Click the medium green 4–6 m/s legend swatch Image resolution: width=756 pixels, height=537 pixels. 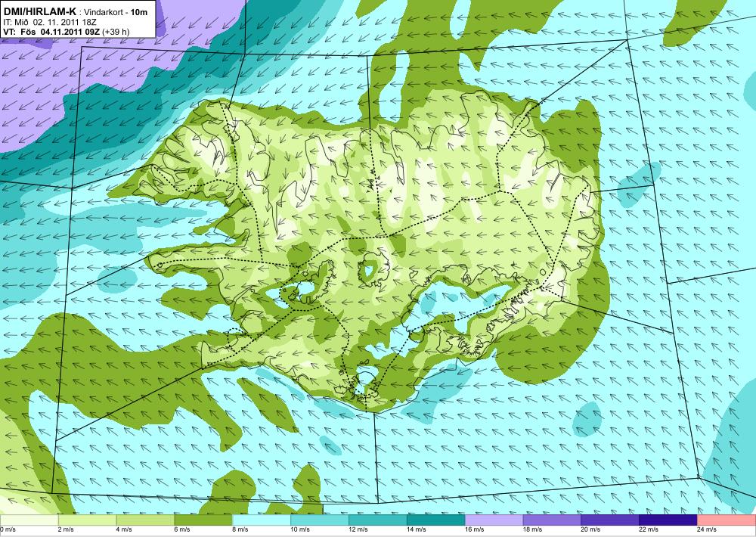pos(145,520)
